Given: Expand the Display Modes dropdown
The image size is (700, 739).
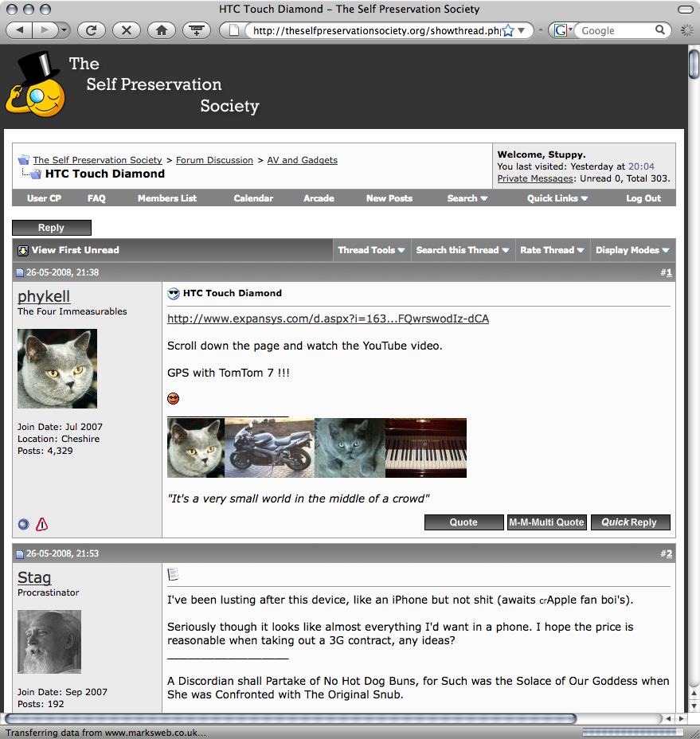Looking at the screenshot, I should point(632,250).
